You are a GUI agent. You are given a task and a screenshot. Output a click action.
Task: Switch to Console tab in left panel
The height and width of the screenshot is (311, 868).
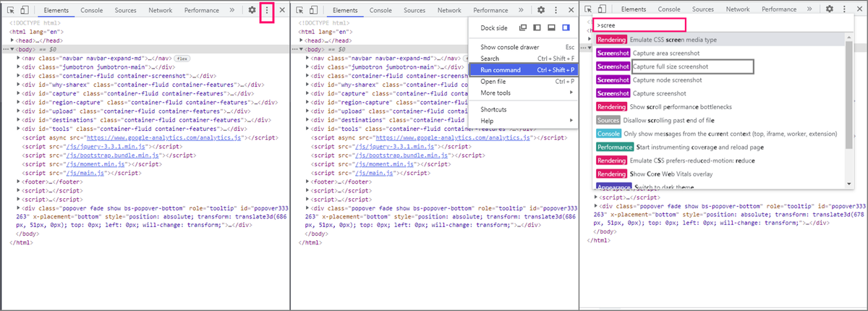coord(91,10)
